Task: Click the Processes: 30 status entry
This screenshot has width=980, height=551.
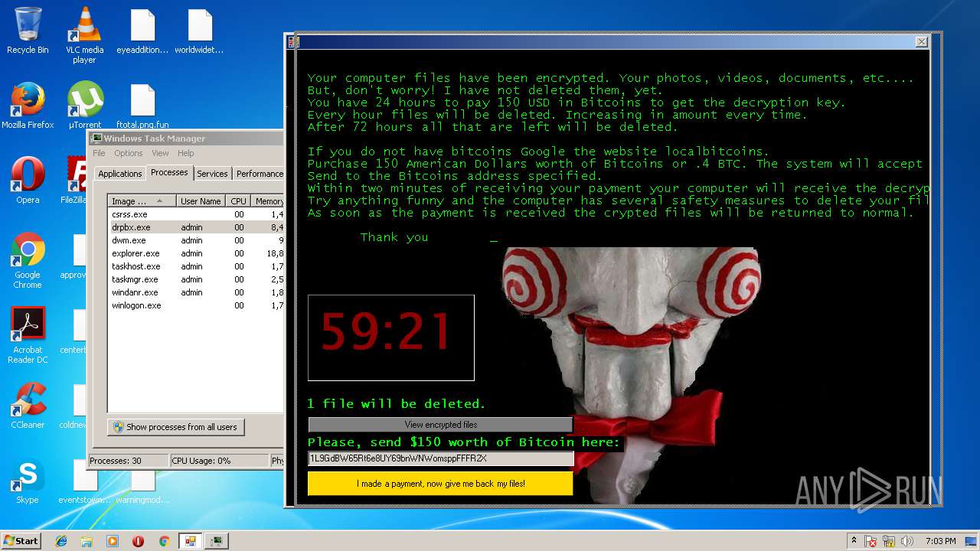Action: pos(128,461)
